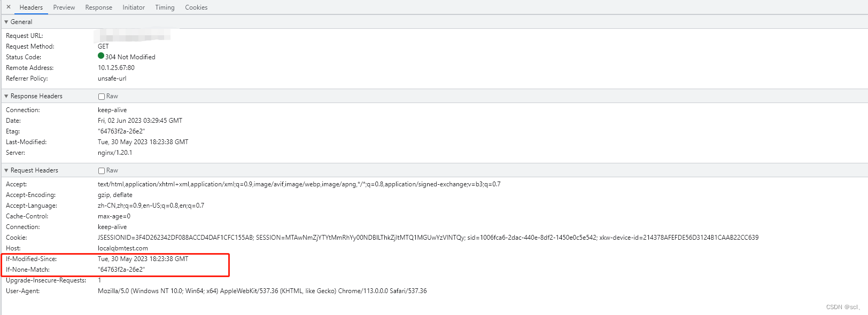Click the Accept header value text/html
The height and width of the screenshot is (315, 868).
[299, 184]
